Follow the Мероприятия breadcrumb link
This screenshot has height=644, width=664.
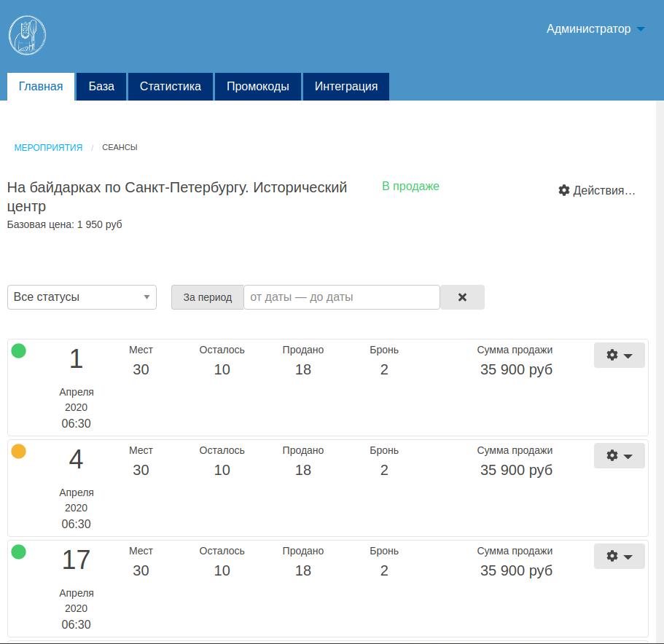(x=48, y=147)
